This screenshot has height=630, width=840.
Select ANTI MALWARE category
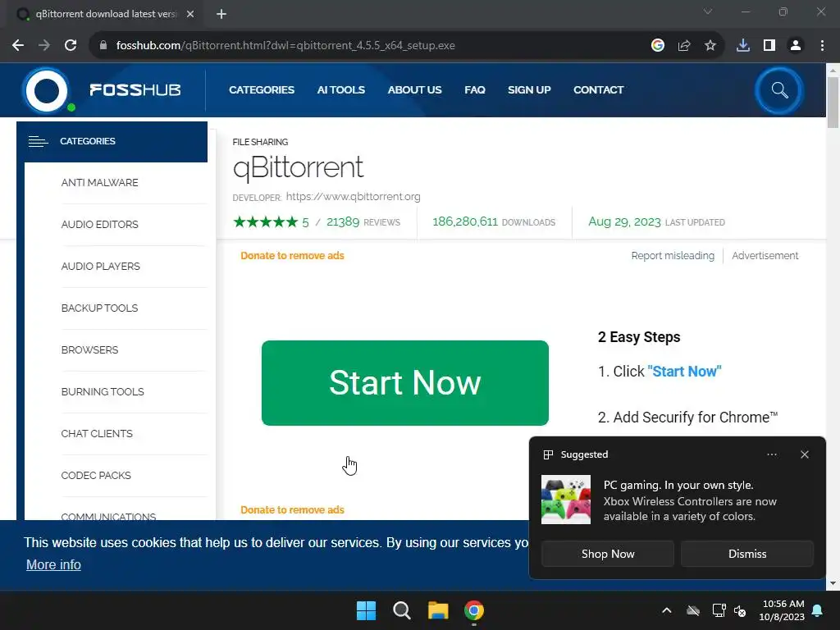[99, 183]
